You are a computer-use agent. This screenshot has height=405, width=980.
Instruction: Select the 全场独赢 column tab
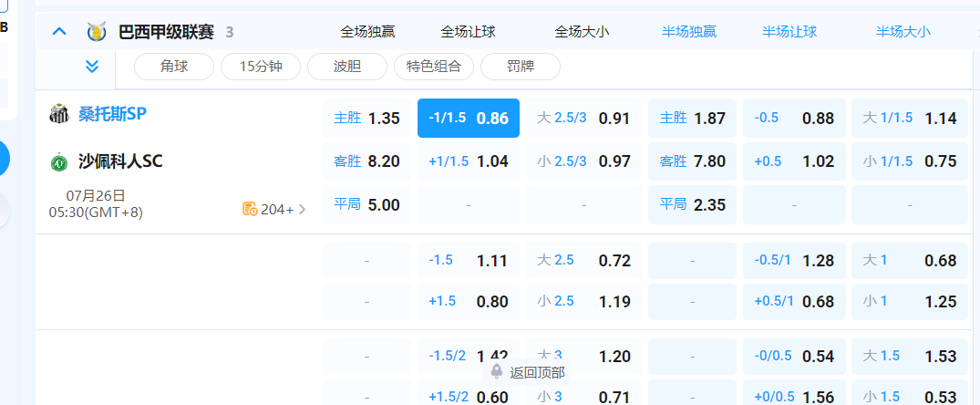pos(367,32)
